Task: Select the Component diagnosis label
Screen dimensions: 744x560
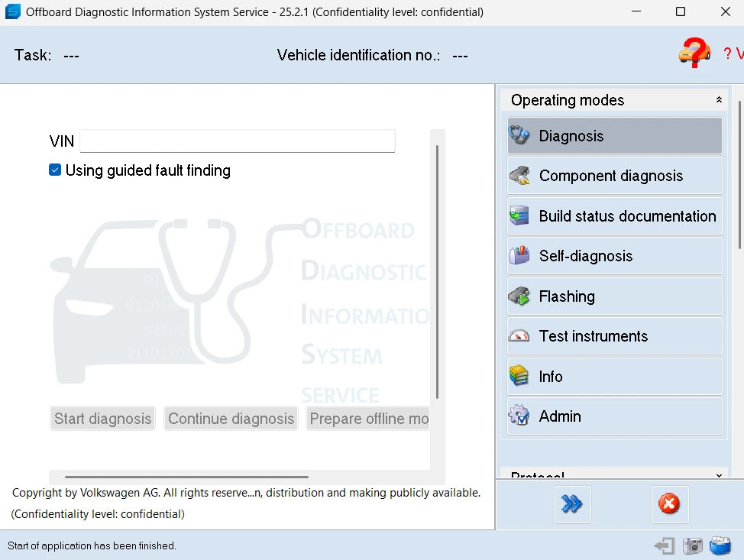Action: (x=610, y=176)
